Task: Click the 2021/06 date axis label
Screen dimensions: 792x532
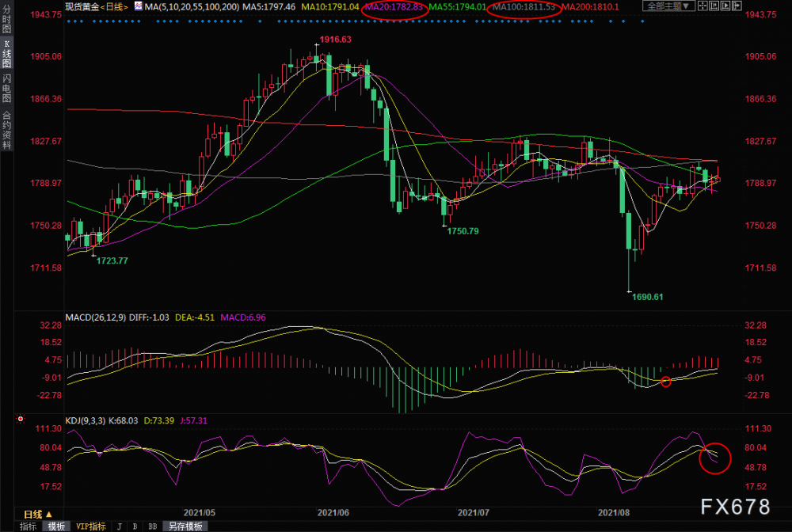Action: click(333, 512)
